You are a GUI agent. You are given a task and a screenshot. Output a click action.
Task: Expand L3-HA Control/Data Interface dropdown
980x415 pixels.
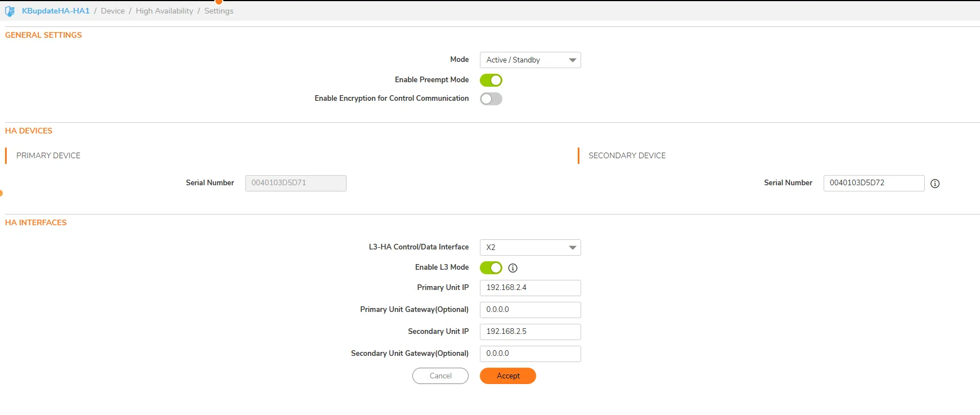click(530, 248)
